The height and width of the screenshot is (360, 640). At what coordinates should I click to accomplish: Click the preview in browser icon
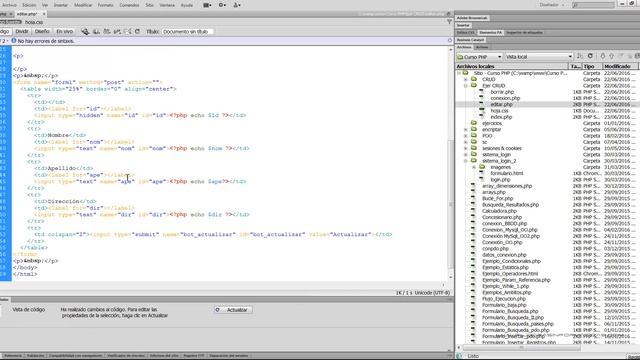tap(96, 31)
